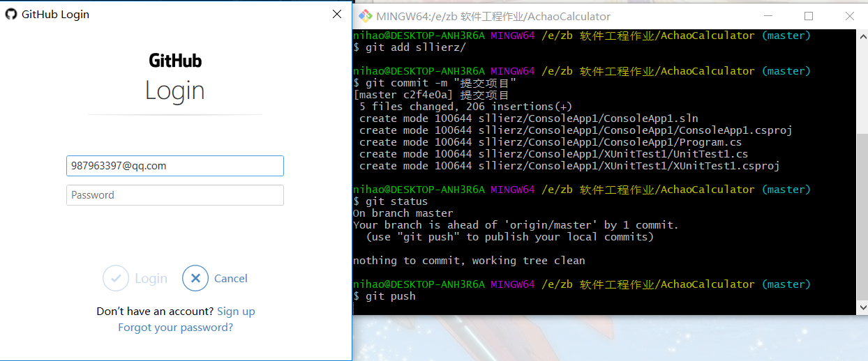Click the 'git status' command line

391,201
